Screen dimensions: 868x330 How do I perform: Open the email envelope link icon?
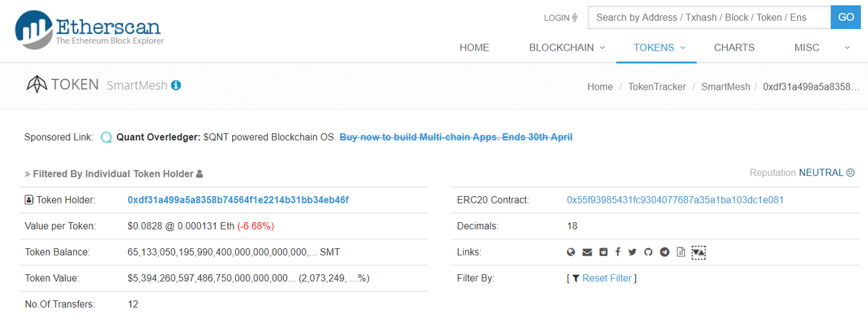(x=587, y=252)
